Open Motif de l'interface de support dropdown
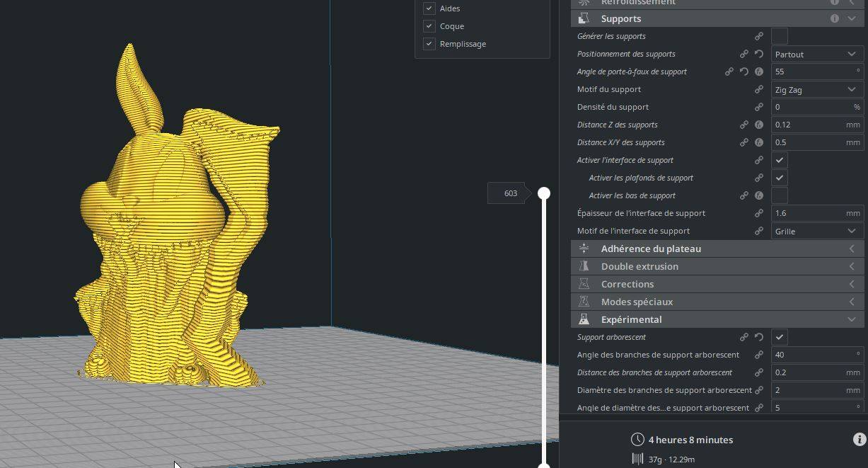868x468 pixels. (817, 231)
